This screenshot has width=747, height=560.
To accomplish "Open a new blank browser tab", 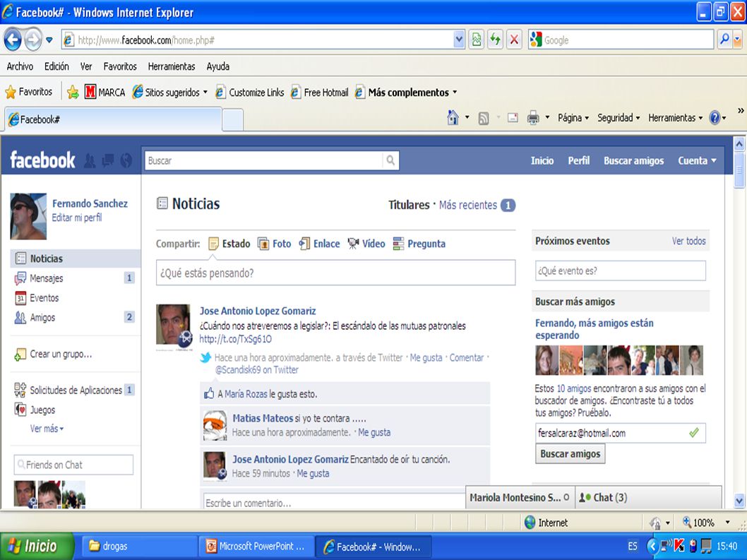I will point(233,119).
